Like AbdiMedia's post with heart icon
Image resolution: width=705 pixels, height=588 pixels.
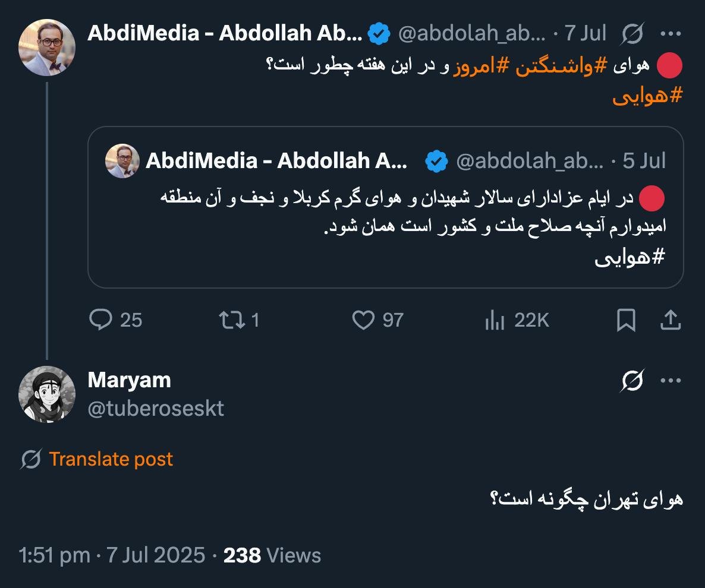click(363, 320)
